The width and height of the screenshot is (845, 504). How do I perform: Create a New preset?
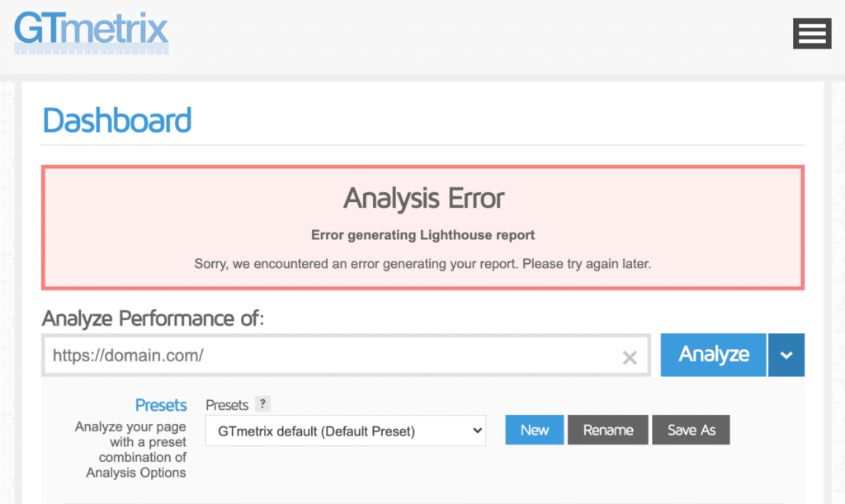(x=534, y=430)
